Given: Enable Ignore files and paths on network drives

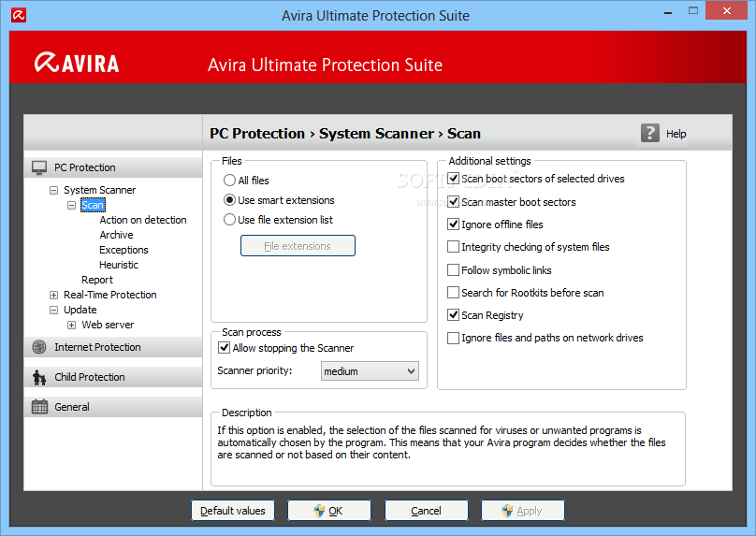Looking at the screenshot, I should pyautogui.click(x=453, y=338).
